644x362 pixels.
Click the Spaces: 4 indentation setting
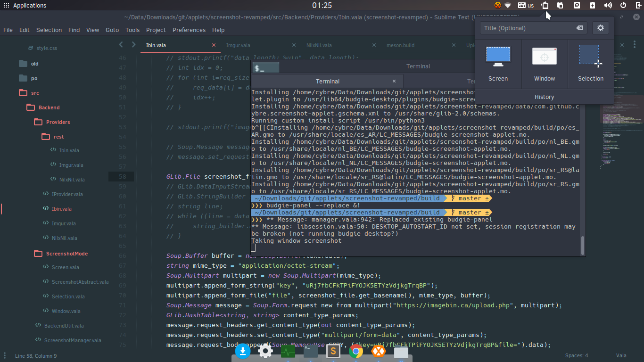(x=577, y=356)
